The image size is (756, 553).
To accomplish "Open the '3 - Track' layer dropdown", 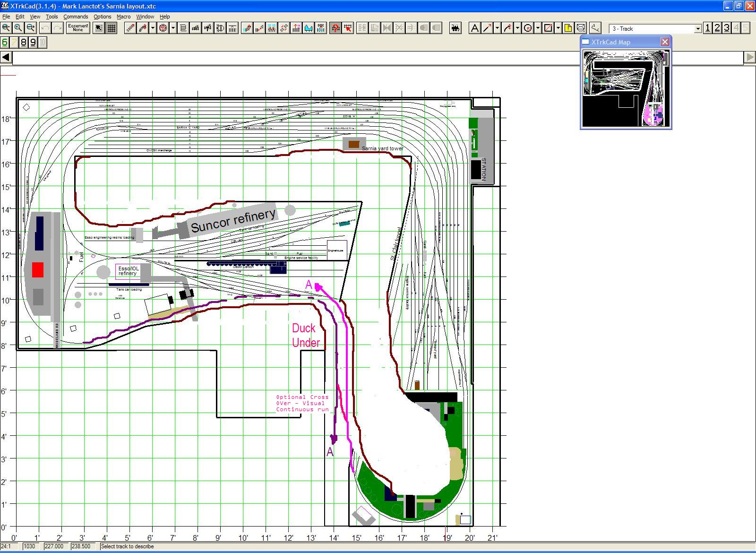I will click(x=697, y=29).
